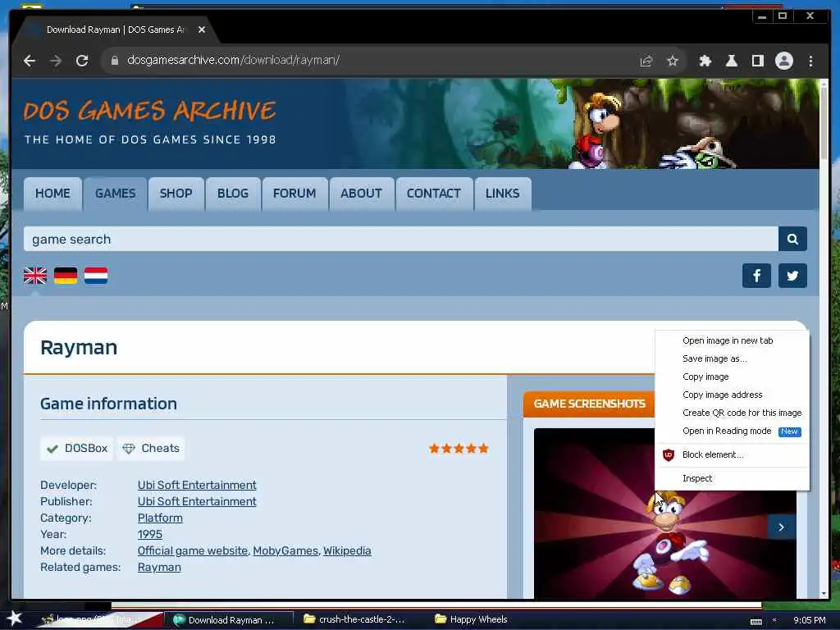Screen dimensions: 840x630
Task: Focus the game search field
Action: point(400,239)
